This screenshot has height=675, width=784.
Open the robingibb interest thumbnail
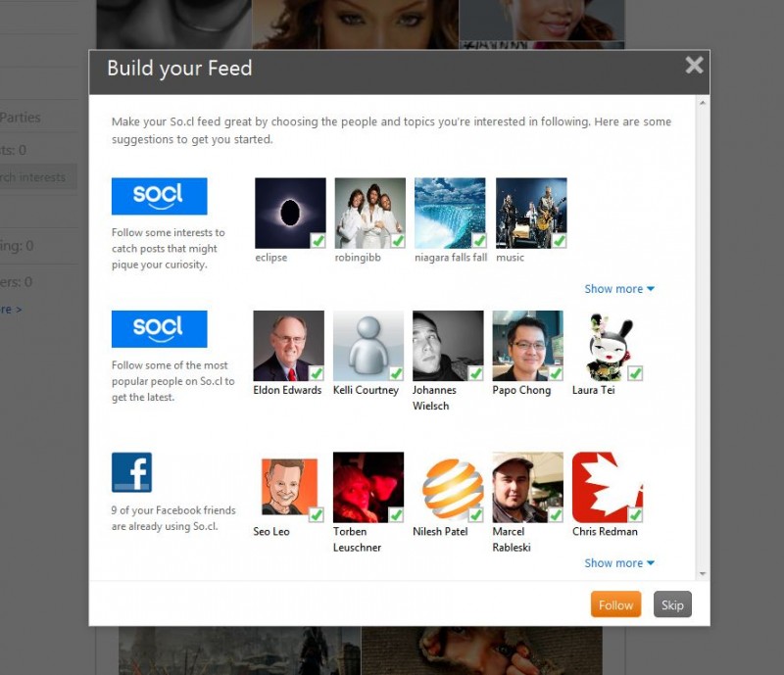pos(370,213)
